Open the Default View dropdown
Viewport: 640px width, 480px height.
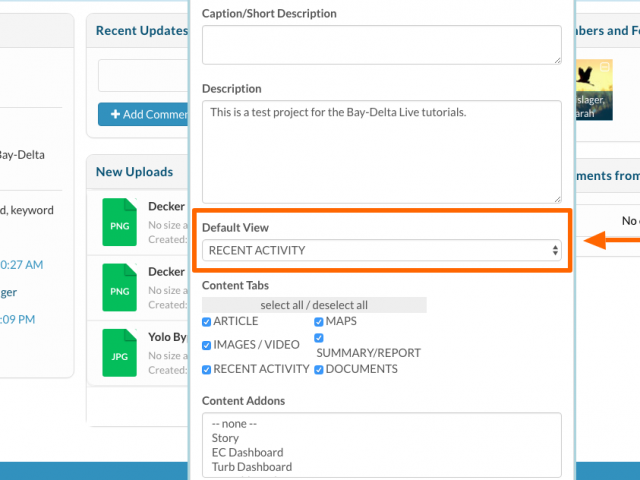click(382, 250)
